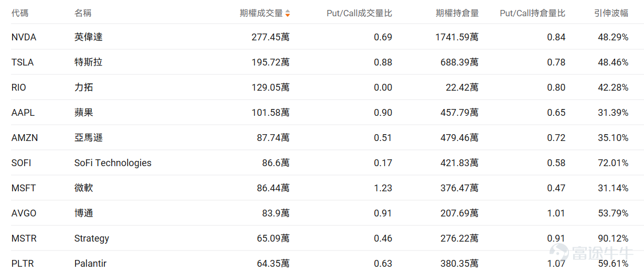Screen dimensions: 644x272
Task: Click MSTR implied volatility 90.12%
Action: coord(613,238)
